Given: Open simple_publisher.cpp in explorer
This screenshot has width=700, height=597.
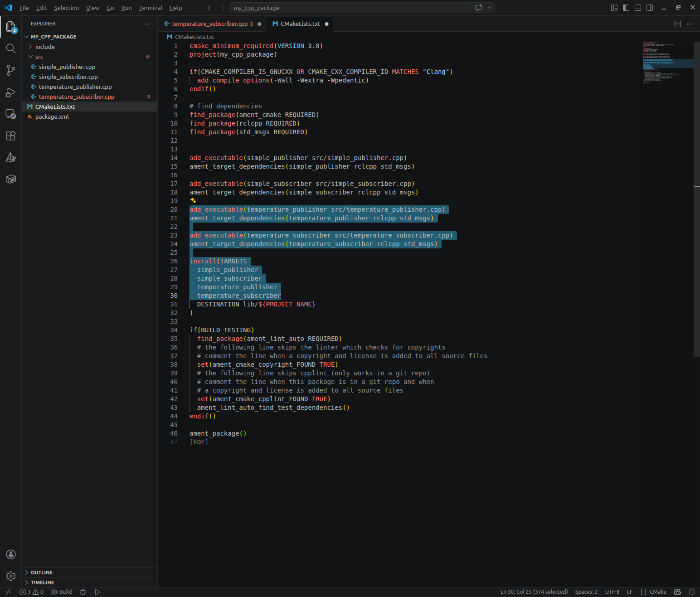Looking at the screenshot, I should [89, 67].
